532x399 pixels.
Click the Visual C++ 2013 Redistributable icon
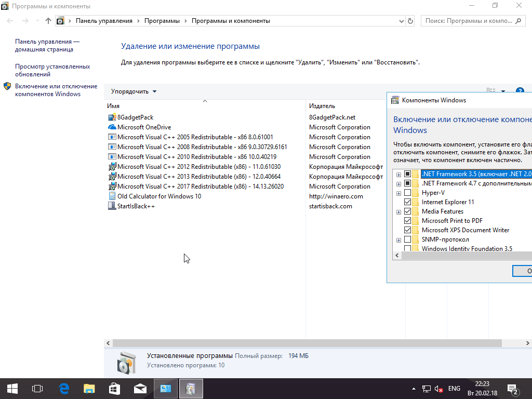112,177
